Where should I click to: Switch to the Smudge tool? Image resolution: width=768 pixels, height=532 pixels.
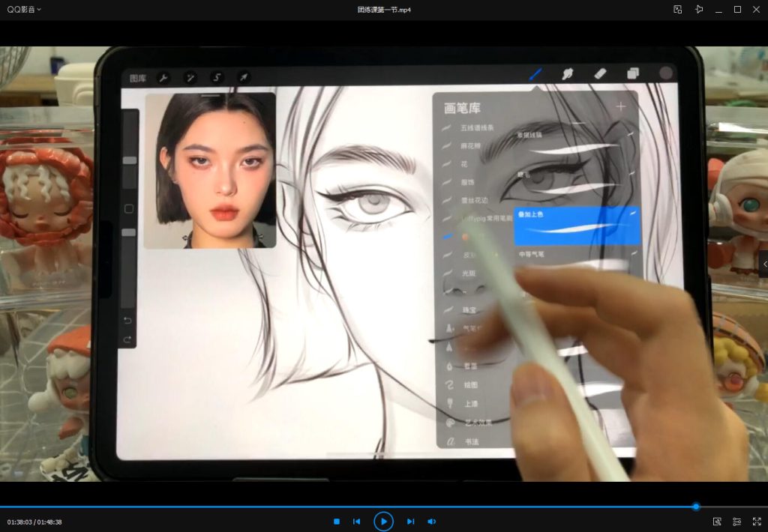click(568, 74)
